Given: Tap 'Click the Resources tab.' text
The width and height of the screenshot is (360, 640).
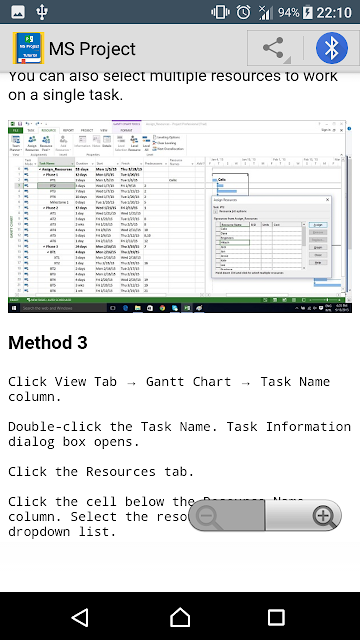Looking at the screenshot, I should point(101,472).
